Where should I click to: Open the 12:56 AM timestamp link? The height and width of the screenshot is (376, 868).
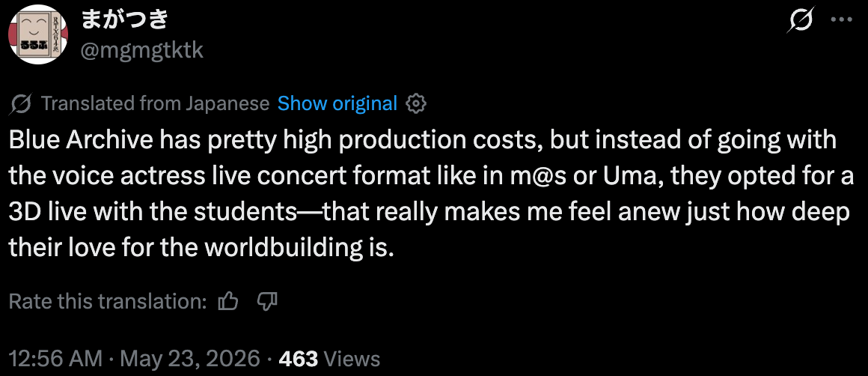[x=56, y=359]
